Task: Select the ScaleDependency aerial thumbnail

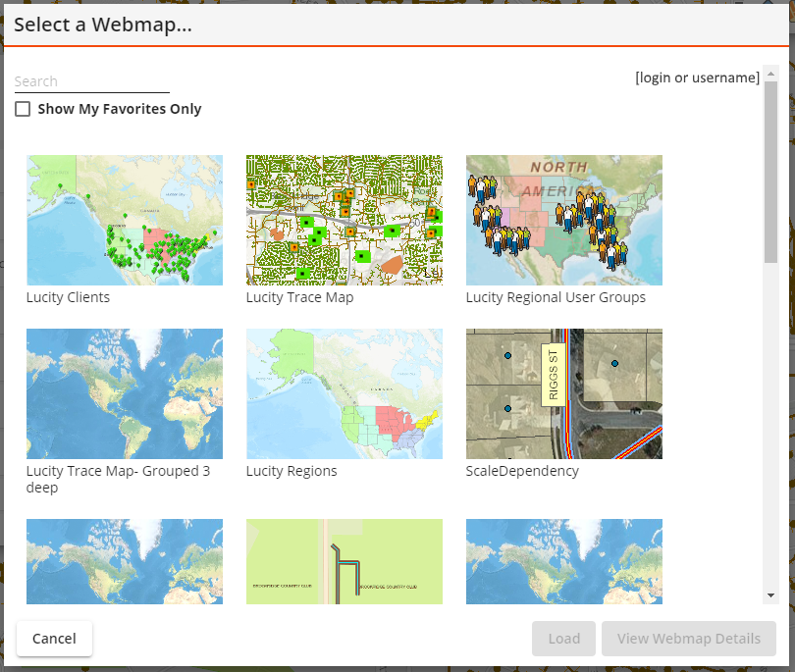Action: [x=564, y=393]
